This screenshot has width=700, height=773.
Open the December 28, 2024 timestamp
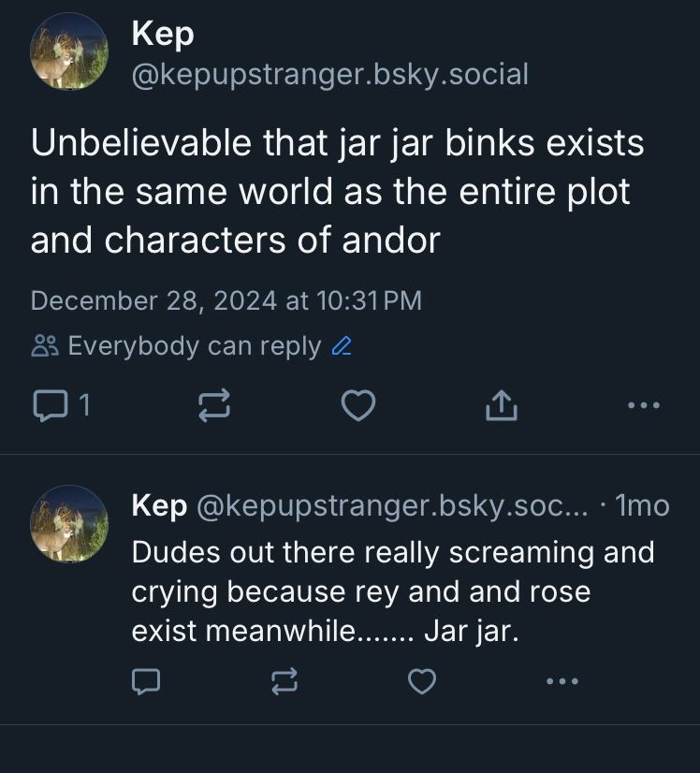click(x=226, y=300)
